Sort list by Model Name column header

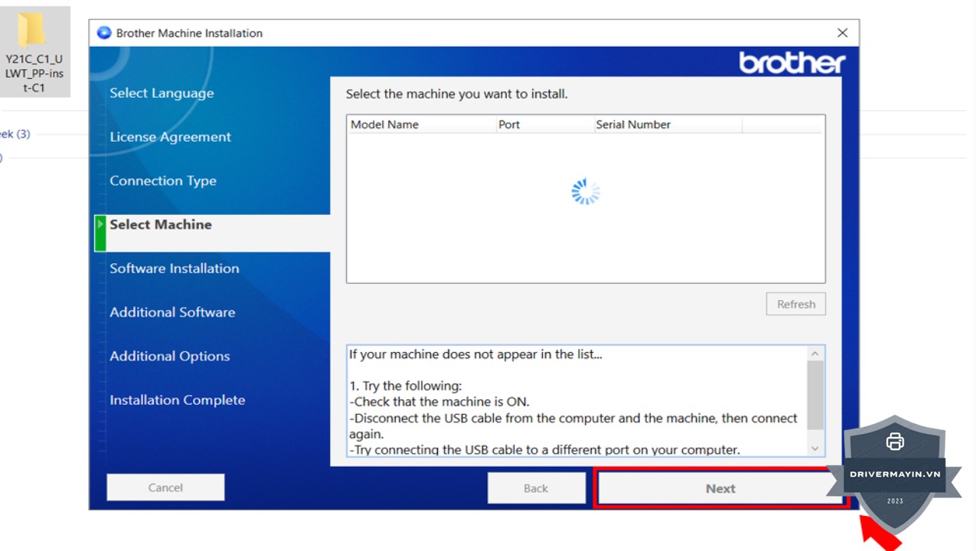pos(421,125)
